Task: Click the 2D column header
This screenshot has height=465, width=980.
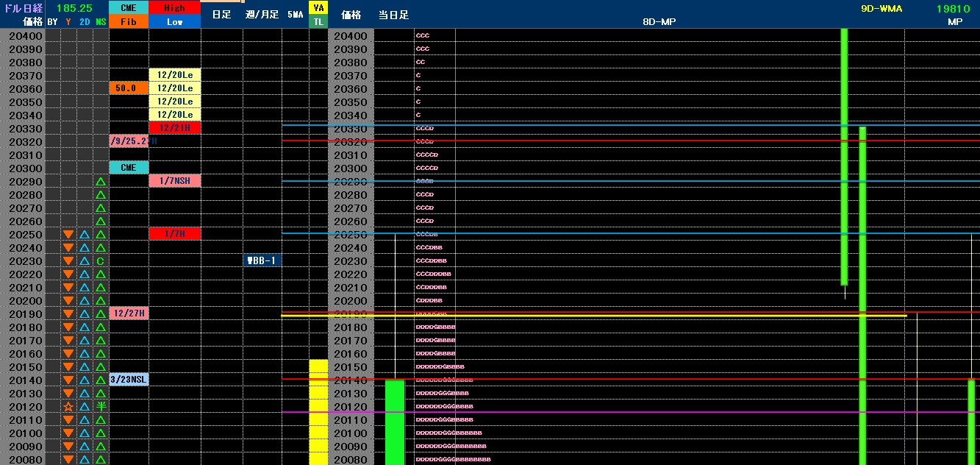Action: (x=85, y=22)
